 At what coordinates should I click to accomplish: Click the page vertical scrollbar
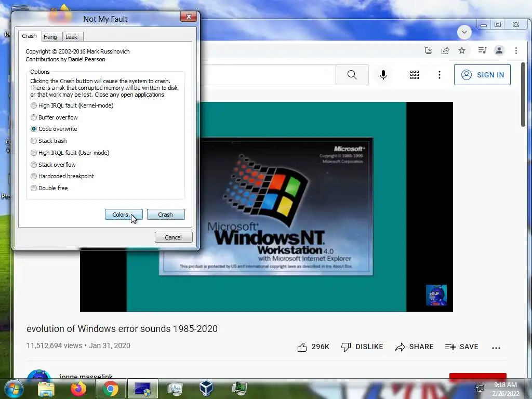(524, 95)
